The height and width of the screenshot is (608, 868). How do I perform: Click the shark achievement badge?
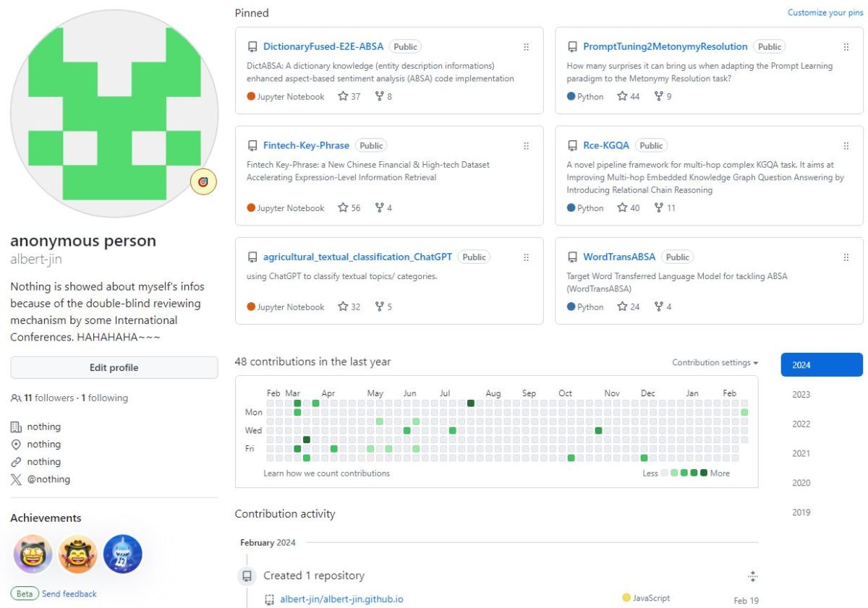[x=123, y=554]
